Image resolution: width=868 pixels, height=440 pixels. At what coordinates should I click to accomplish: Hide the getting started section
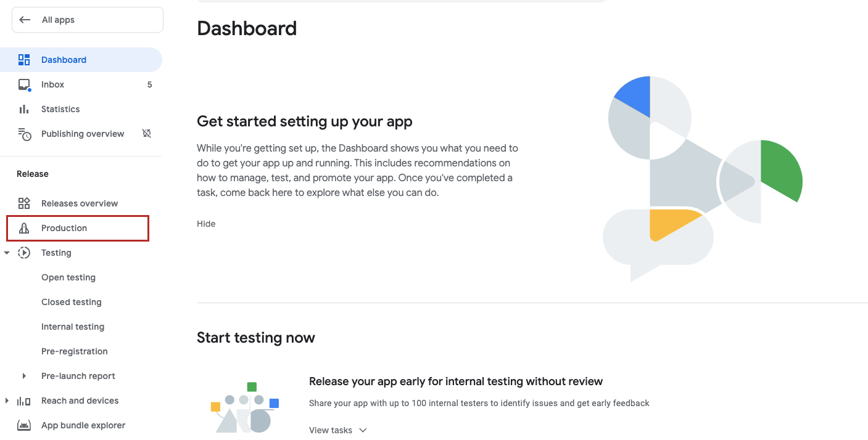point(206,224)
